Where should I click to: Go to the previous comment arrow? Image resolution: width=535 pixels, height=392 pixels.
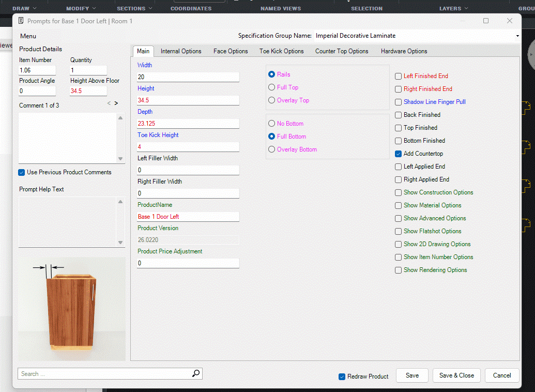tap(109, 103)
